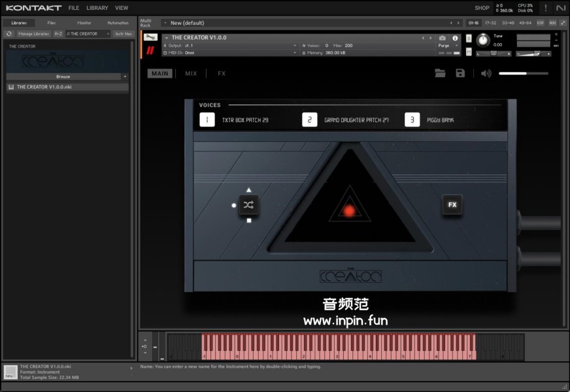570x392 pixels.
Task: Solo the instrument with S button
Action: click(x=469, y=39)
